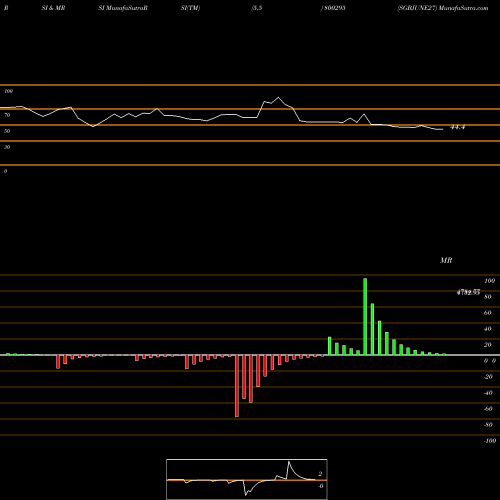Click the "(SGBJUNE27) MunafaSutra.com" title text
The width and height of the screenshot is (500, 500).
(443, 8)
